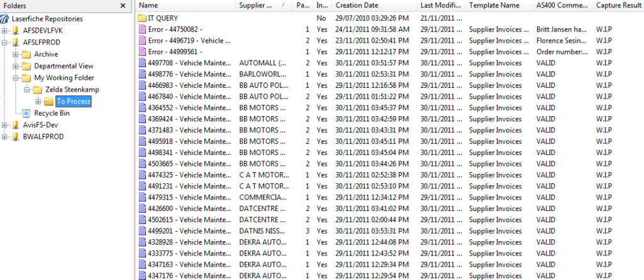Image resolution: width=644 pixels, height=280 pixels.
Task: Select document 4491231 - Vehicle Maintenance
Action: (x=190, y=186)
